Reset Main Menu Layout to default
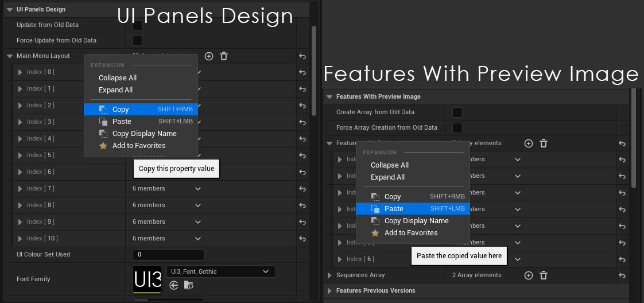644x303 pixels. pos(302,56)
